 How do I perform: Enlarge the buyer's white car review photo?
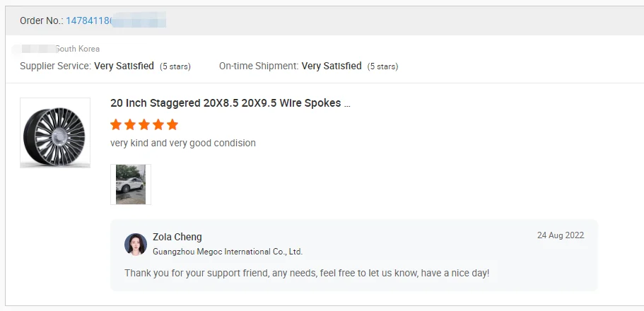[131, 184]
